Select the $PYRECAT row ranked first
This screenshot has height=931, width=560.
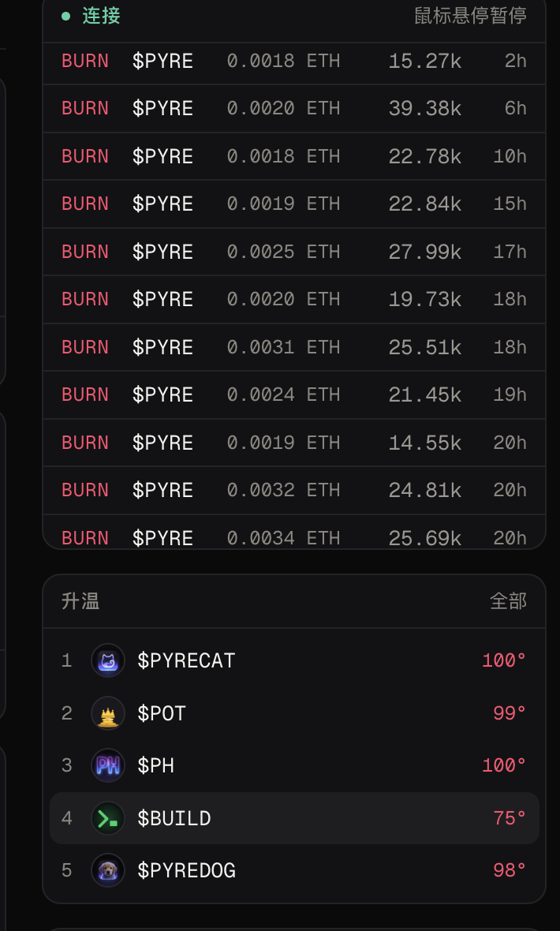(x=294, y=660)
